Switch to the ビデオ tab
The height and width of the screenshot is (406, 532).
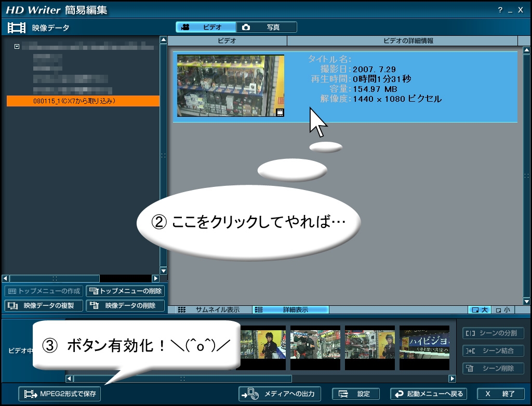click(x=206, y=27)
